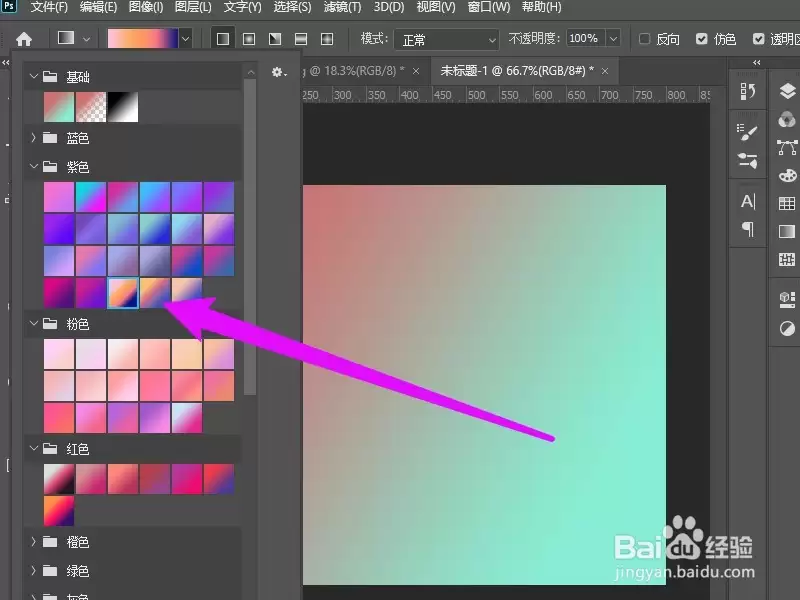The image size is (800, 600).
Task: Open the 模式 blend mode dropdown
Action: click(x=446, y=39)
